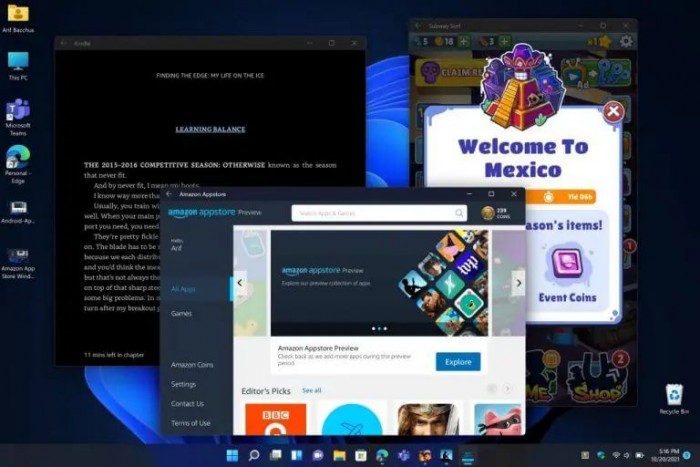This screenshot has height=467, width=700.
Task: Open the Amazon Coins balance icon
Action: point(487,213)
